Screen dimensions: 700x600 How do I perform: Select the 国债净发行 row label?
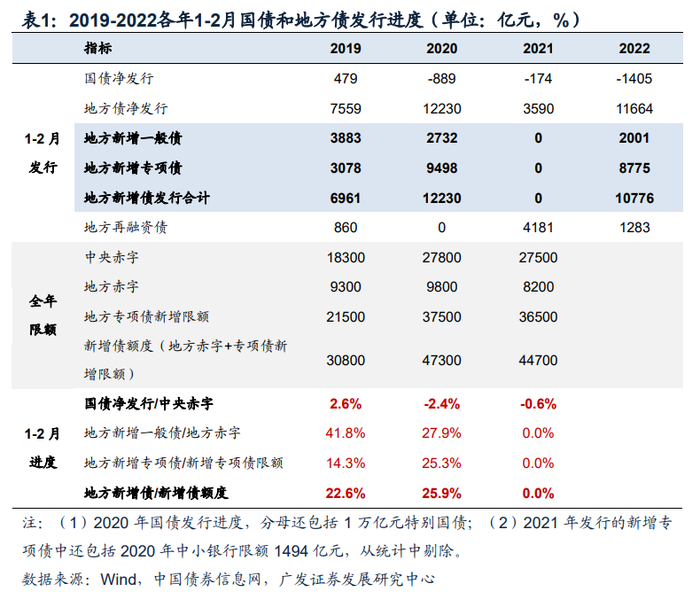click(119, 79)
